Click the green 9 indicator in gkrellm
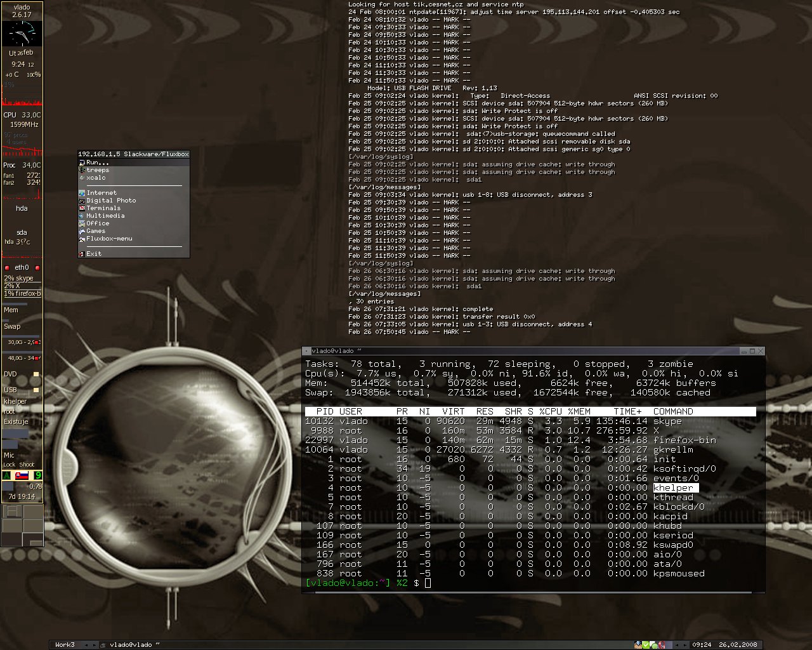812x650 pixels. [38, 475]
